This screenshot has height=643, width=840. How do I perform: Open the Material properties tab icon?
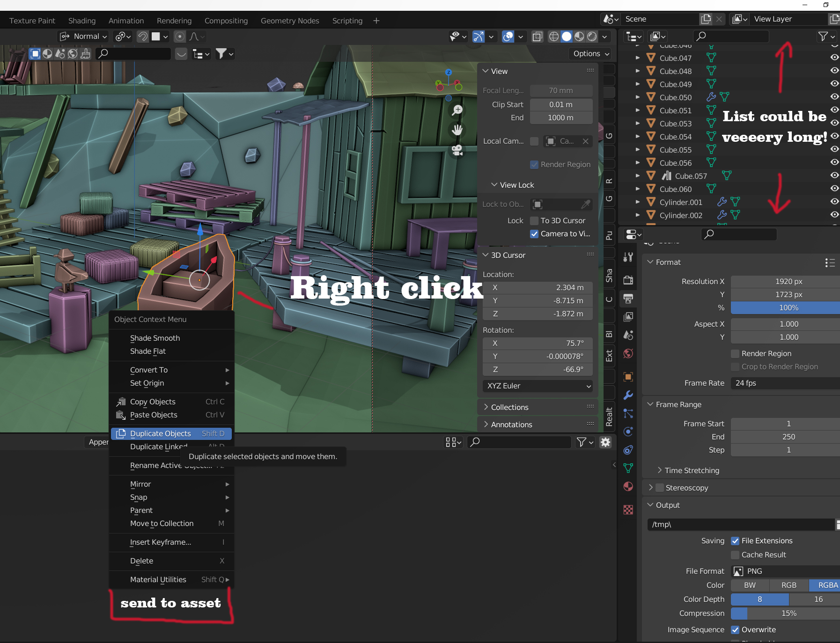coord(628,487)
